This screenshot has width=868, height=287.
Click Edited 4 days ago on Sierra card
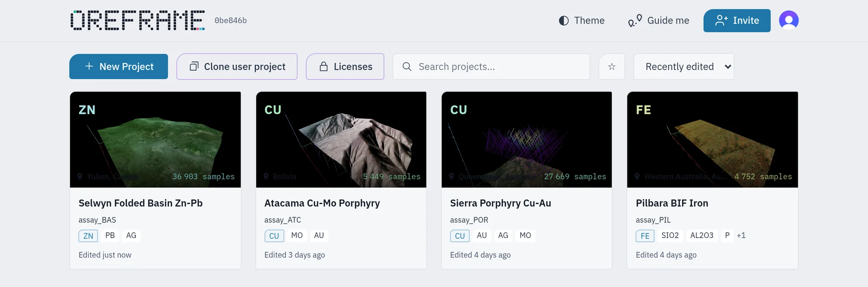pos(481,255)
